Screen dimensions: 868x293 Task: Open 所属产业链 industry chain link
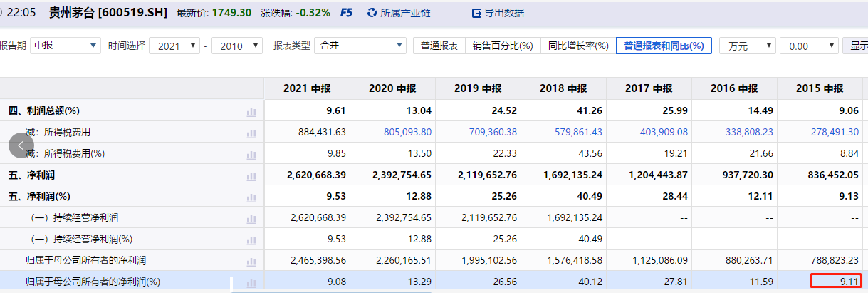coord(398,13)
